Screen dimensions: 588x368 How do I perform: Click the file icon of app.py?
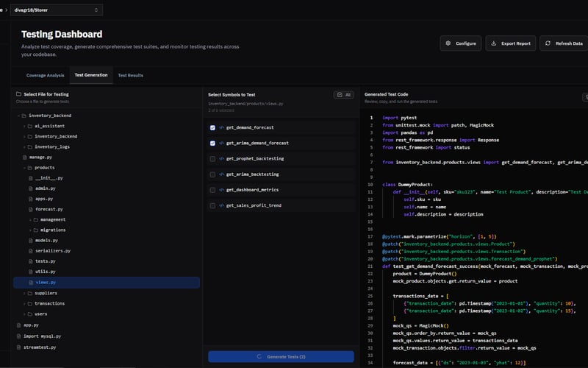coord(19,325)
